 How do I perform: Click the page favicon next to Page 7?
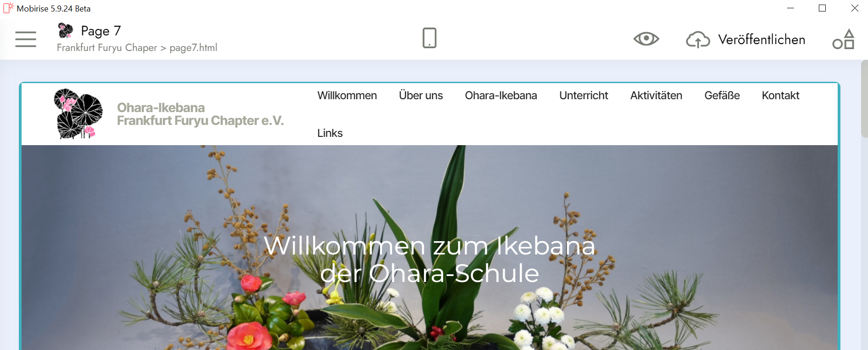(66, 31)
